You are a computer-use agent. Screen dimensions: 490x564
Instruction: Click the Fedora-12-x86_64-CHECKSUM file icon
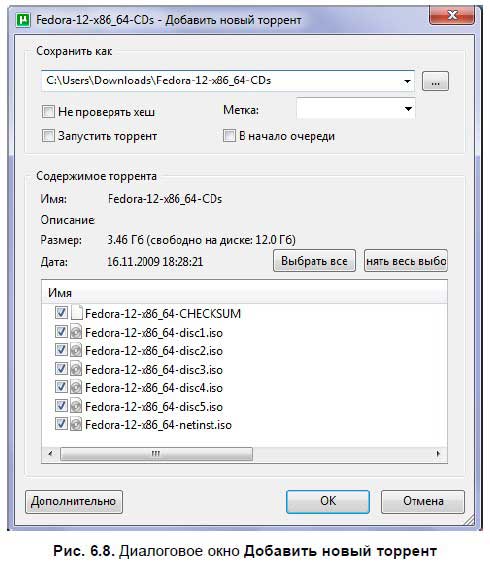coord(76,313)
